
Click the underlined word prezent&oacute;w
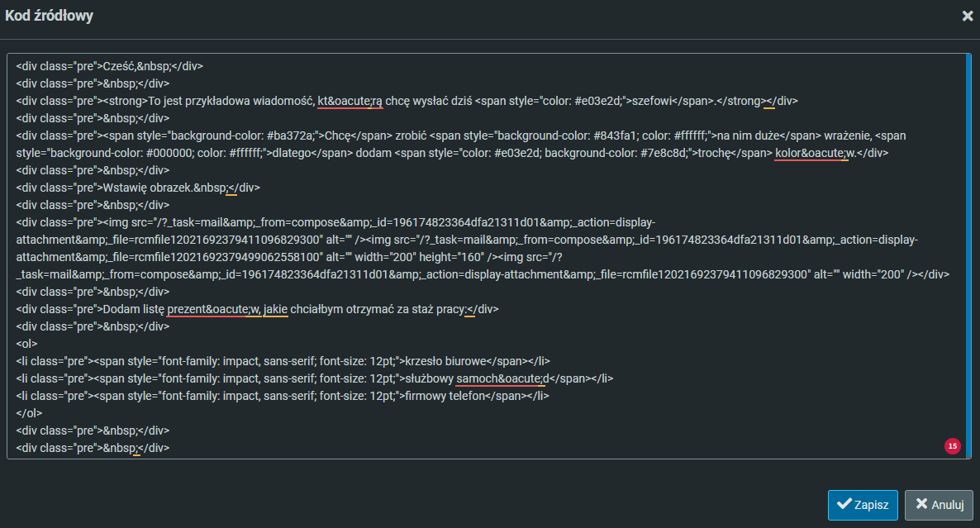[213, 309]
